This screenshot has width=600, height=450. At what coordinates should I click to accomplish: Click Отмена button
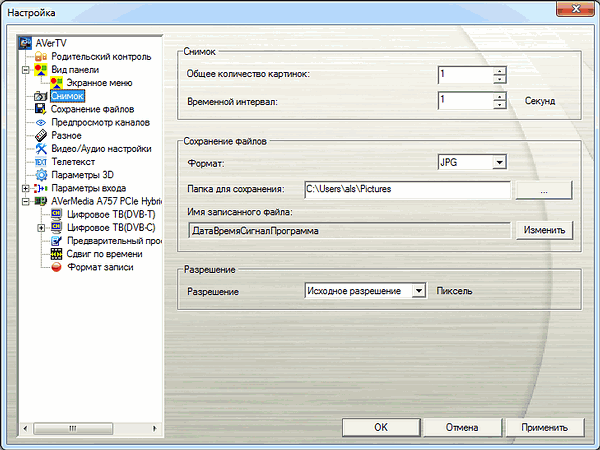[462, 427]
